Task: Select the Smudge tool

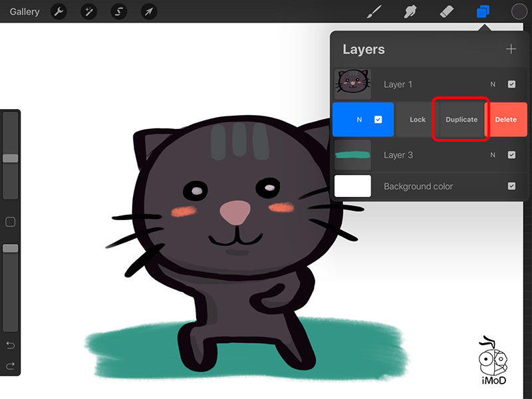Action: coord(410,11)
